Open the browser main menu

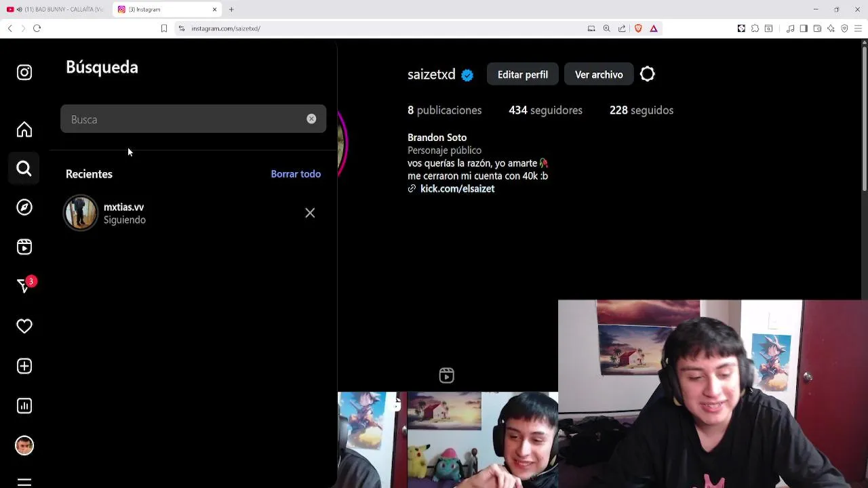point(858,28)
